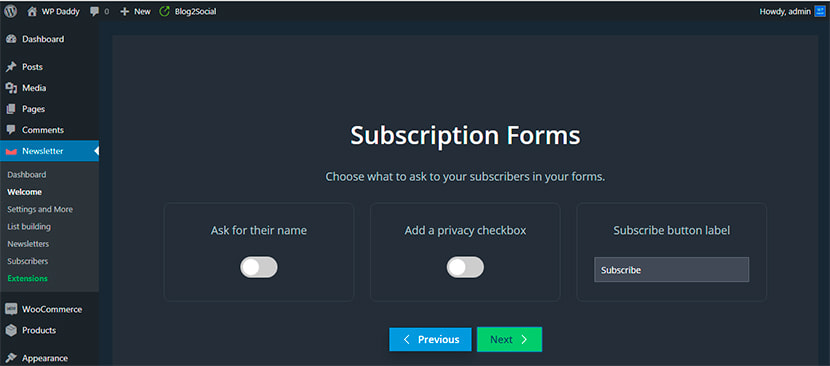Collapse the Newsletter menu arrow
This screenshot has width=830, height=366.
coord(96,151)
